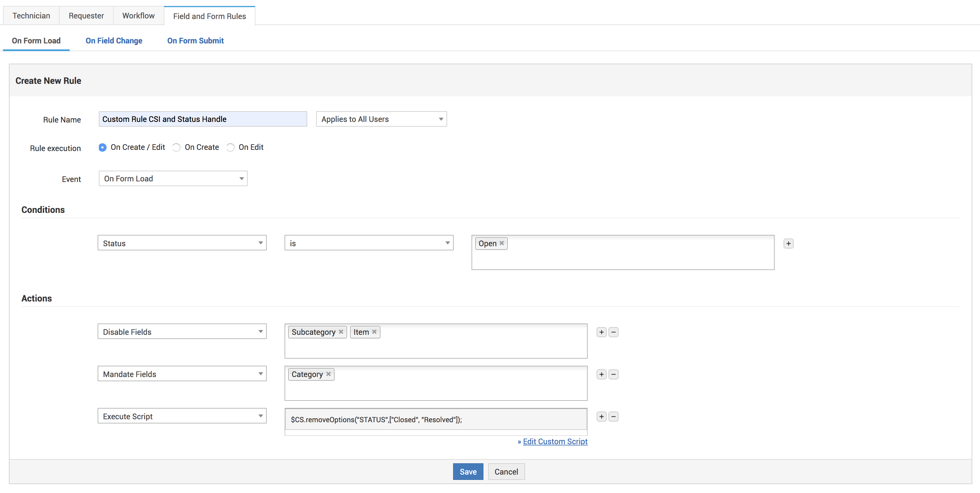Add another condition with plus icon
This screenshot has width=980, height=493.
788,244
